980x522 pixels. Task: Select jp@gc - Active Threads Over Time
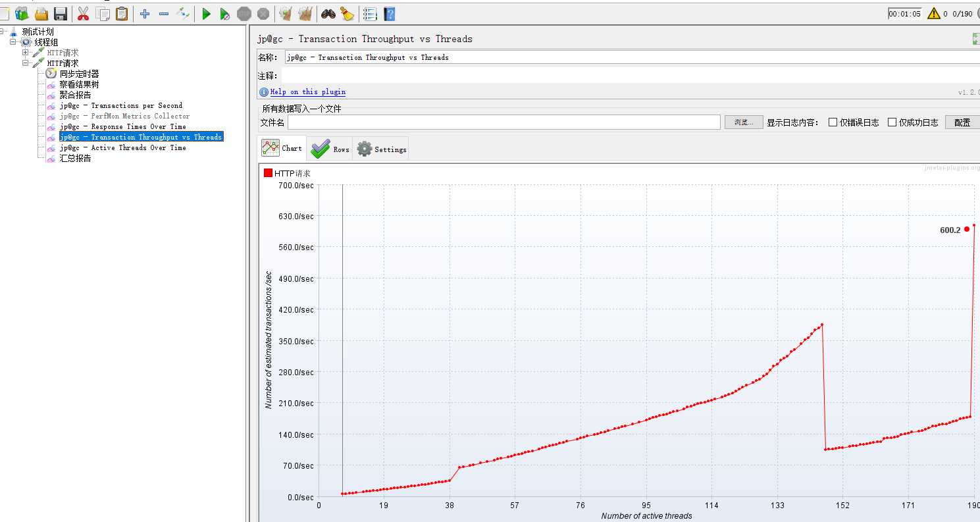click(122, 147)
